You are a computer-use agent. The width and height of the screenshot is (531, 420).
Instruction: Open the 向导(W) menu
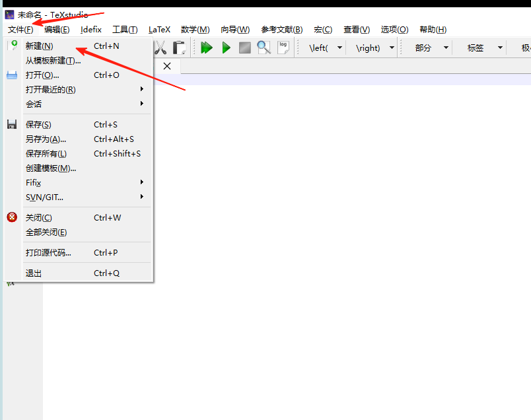235,30
